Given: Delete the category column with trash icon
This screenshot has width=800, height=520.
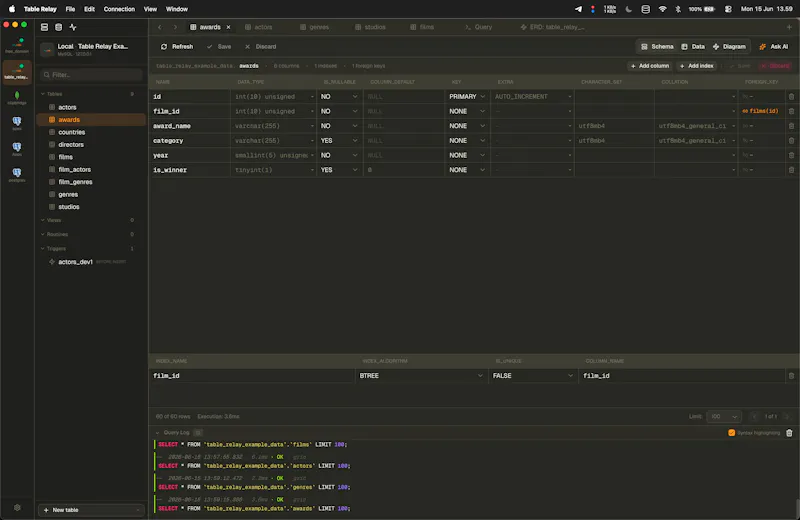Looking at the screenshot, I should (791, 141).
